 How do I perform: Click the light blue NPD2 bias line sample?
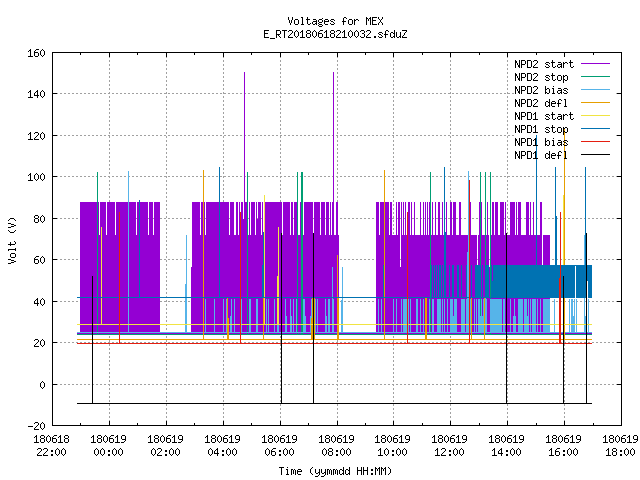596,90
